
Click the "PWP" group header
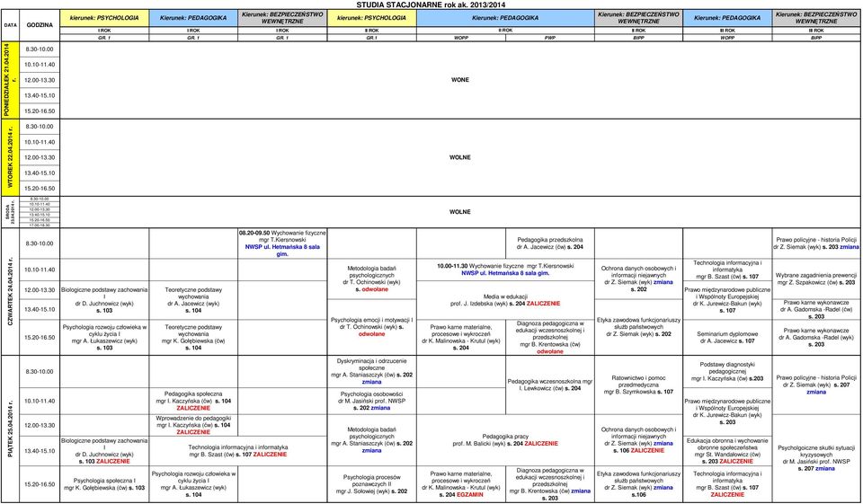coord(550,39)
